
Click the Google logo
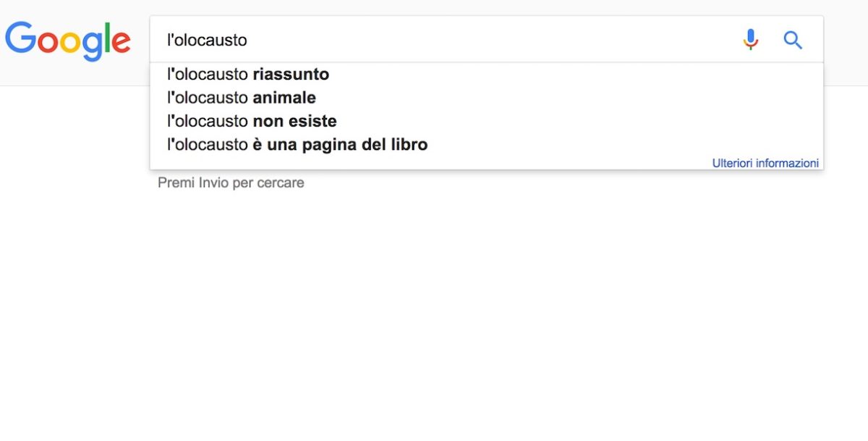tap(67, 41)
